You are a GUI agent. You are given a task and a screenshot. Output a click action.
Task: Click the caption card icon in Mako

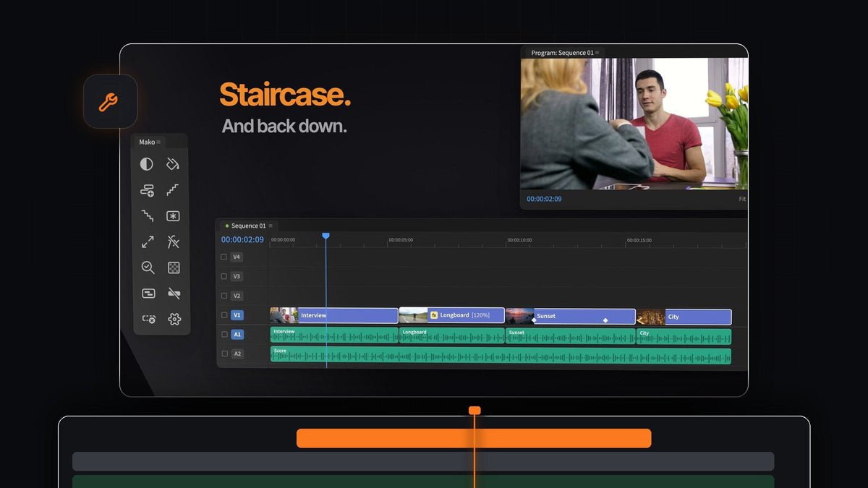coord(148,294)
